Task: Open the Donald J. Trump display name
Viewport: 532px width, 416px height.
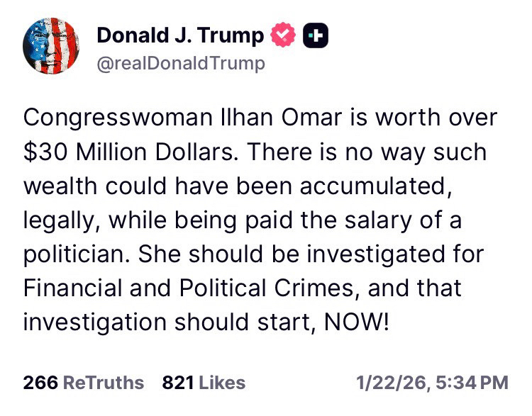Action: (x=179, y=35)
